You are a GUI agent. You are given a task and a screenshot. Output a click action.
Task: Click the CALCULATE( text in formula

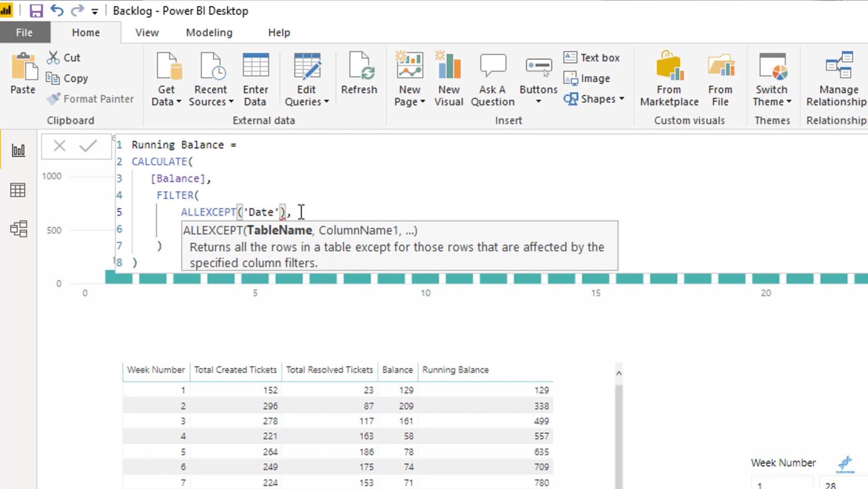(162, 161)
